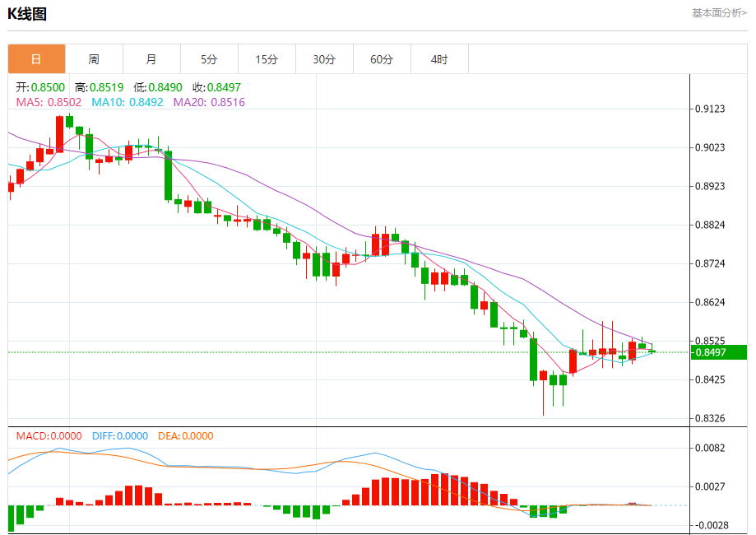Screen dimensions: 756x535
Task: Click the tallest red MACD histogram bar
Action: (444, 489)
